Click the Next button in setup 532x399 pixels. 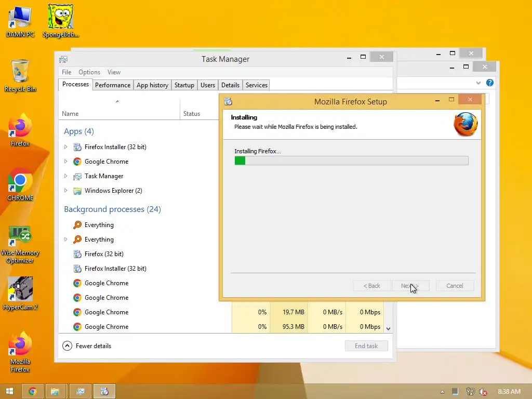point(410,286)
